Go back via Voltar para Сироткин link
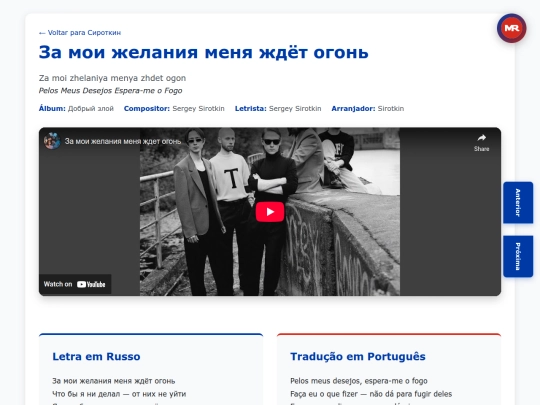540x405 pixels. coord(80,33)
